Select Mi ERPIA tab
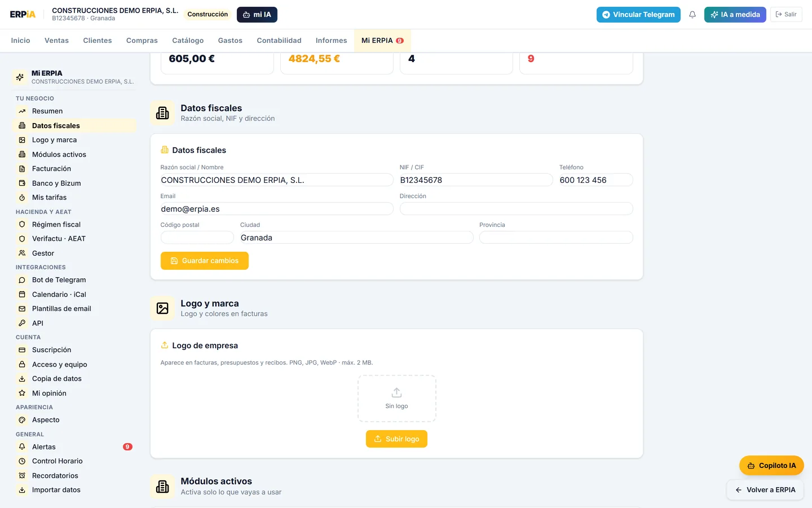The image size is (812, 508). [382, 41]
